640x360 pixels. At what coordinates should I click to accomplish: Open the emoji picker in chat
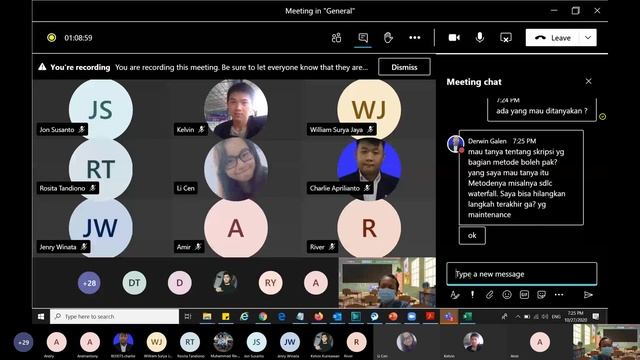[507, 294]
